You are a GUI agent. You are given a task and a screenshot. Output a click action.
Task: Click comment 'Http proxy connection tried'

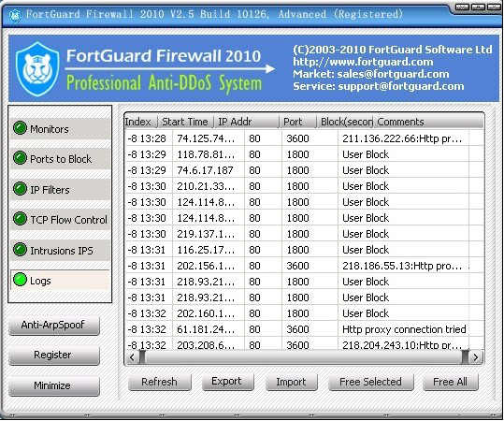pyautogui.click(x=404, y=329)
